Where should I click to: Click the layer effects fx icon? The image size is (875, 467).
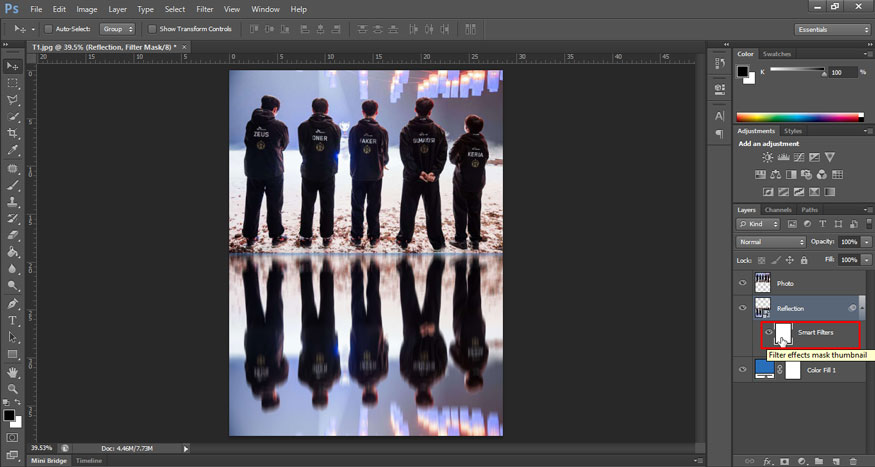767,461
